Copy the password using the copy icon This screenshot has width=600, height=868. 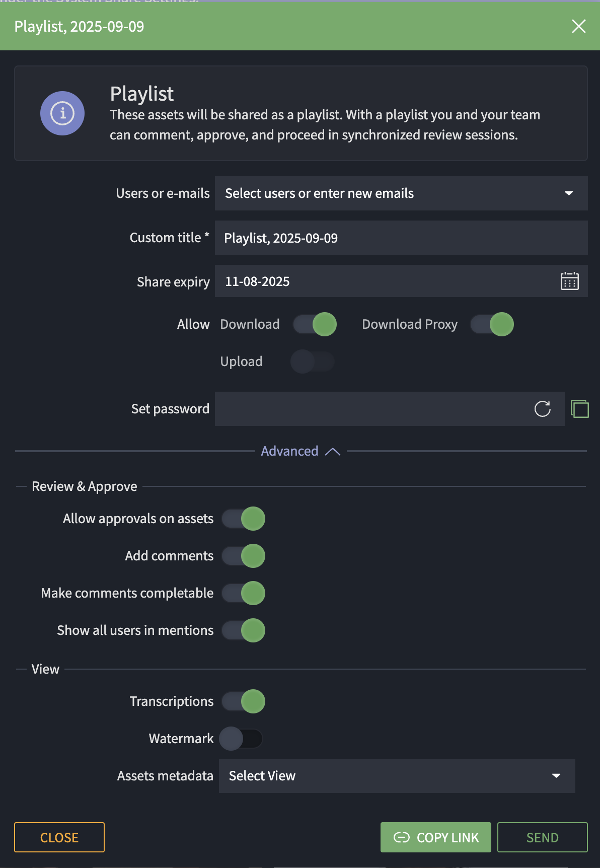tap(580, 409)
